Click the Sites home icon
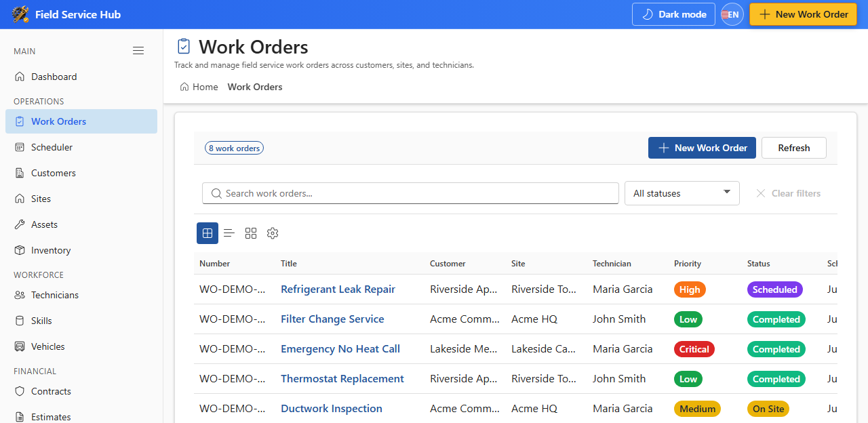 coord(20,199)
